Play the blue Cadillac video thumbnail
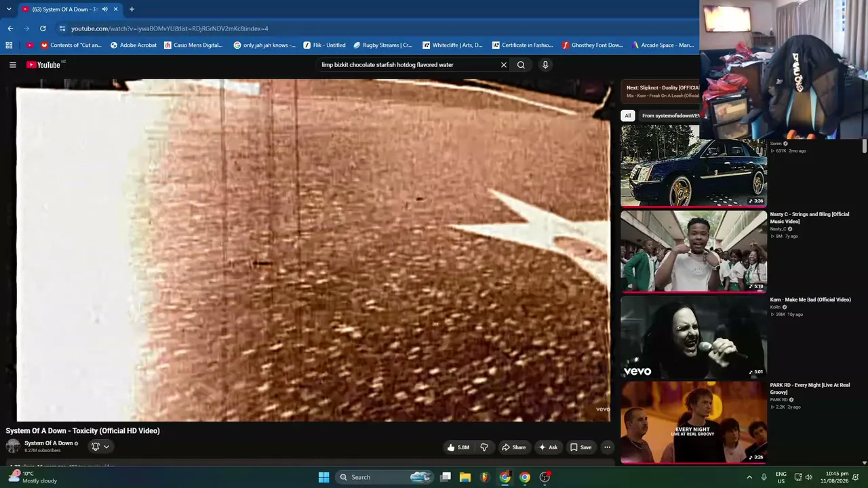The image size is (868, 488). tap(694, 165)
